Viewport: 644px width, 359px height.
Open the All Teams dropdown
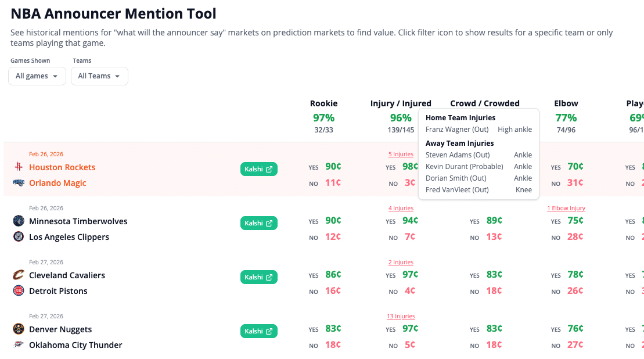point(99,76)
